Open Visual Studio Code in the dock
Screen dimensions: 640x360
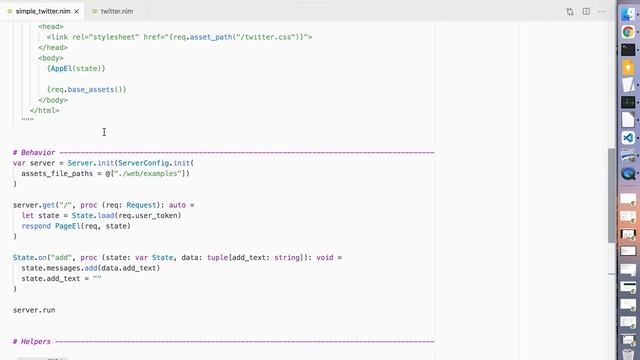point(628,138)
